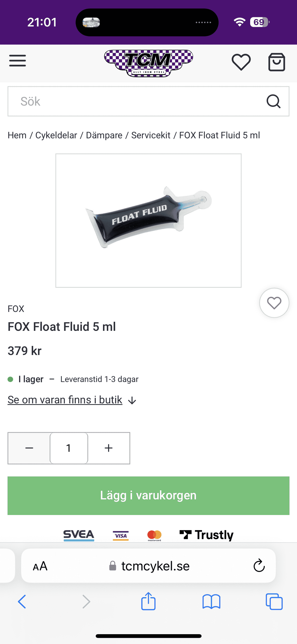Tap the search magnifier icon
The width and height of the screenshot is (297, 644).
[x=273, y=101]
